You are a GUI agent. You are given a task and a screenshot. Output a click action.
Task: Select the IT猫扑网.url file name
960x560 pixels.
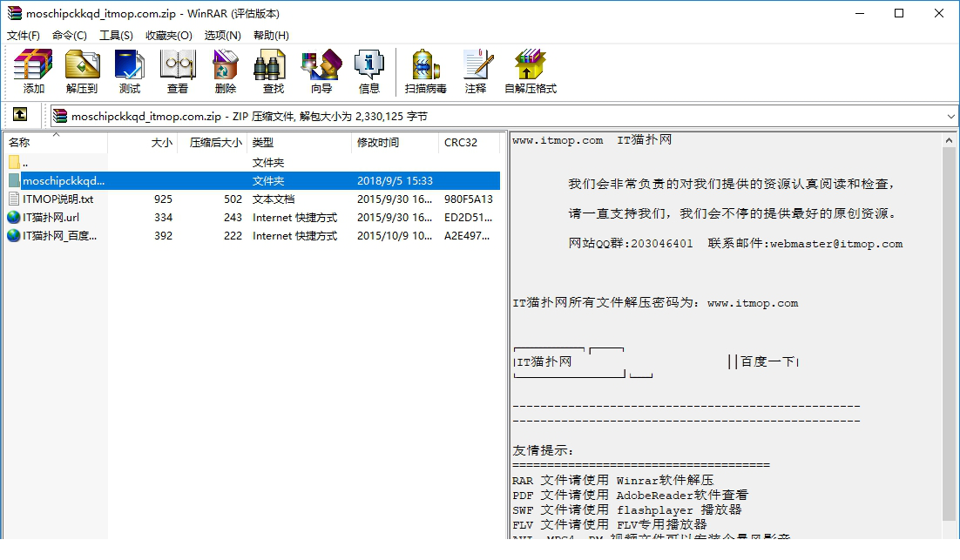click(x=51, y=217)
